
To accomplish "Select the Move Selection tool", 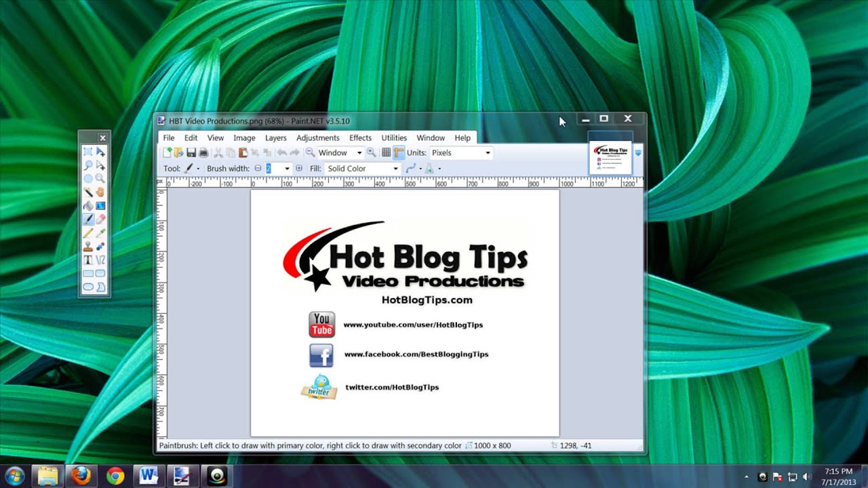I will 100,165.
